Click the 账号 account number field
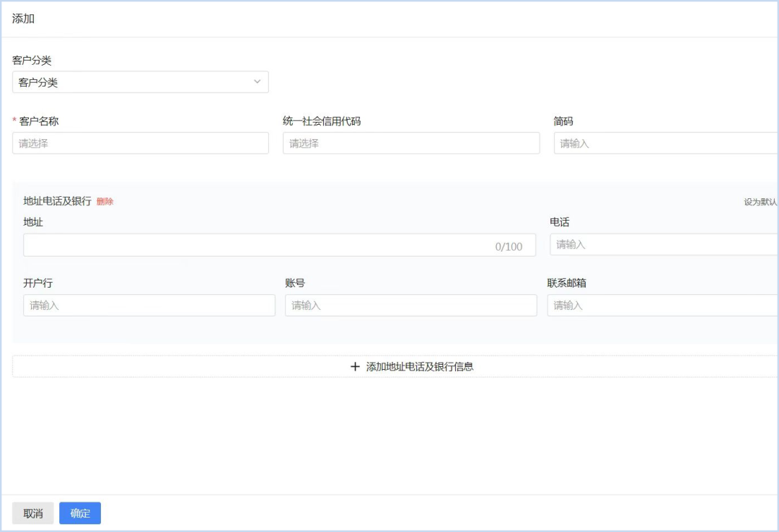The height and width of the screenshot is (532, 779). click(411, 305)
